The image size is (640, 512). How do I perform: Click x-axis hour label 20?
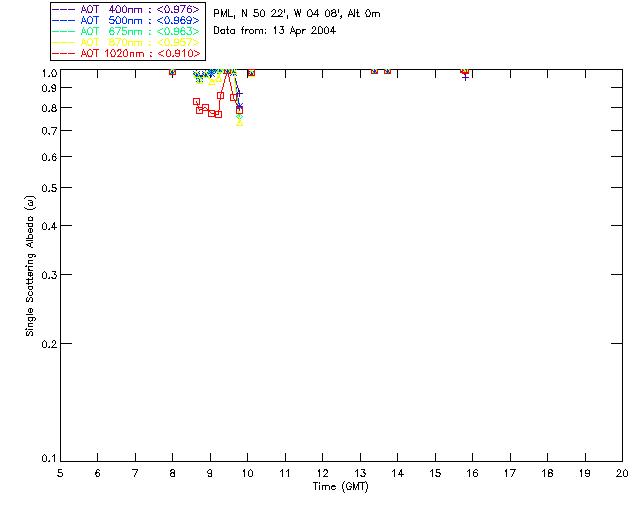[622, 473]
